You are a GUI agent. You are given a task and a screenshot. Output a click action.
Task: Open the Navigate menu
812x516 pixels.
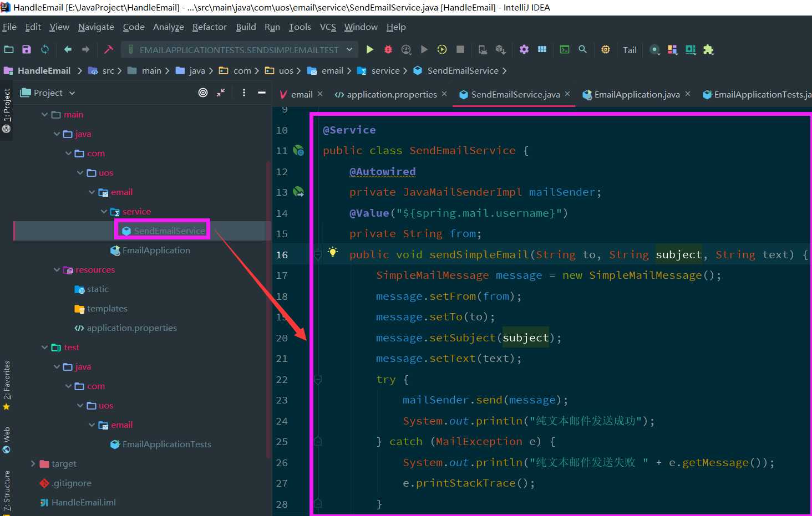tap(96, 27)
